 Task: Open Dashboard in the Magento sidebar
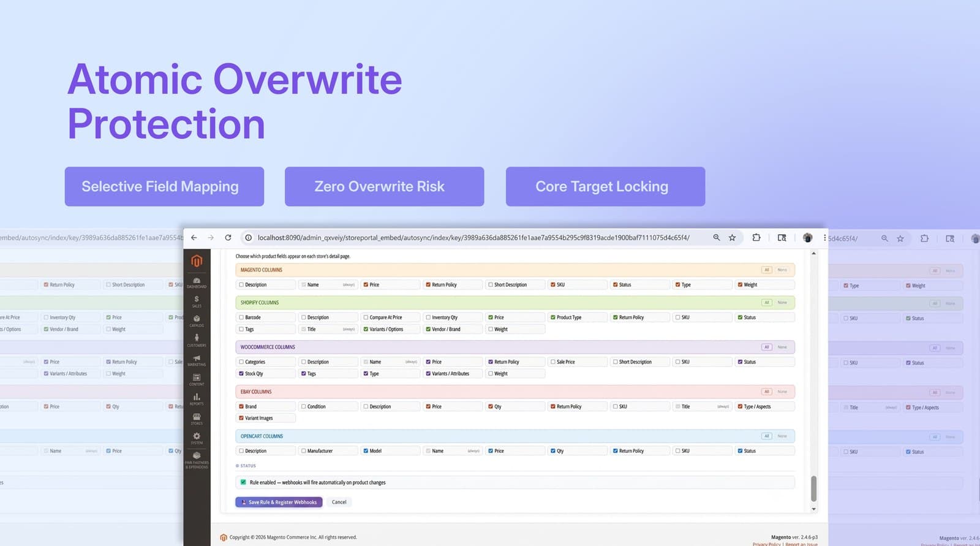pos(197,282)
